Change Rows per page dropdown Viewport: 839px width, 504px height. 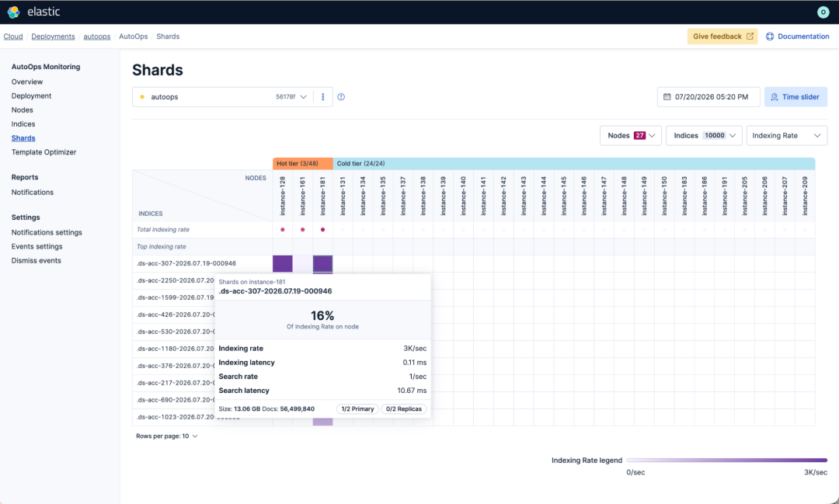point(167,436)
